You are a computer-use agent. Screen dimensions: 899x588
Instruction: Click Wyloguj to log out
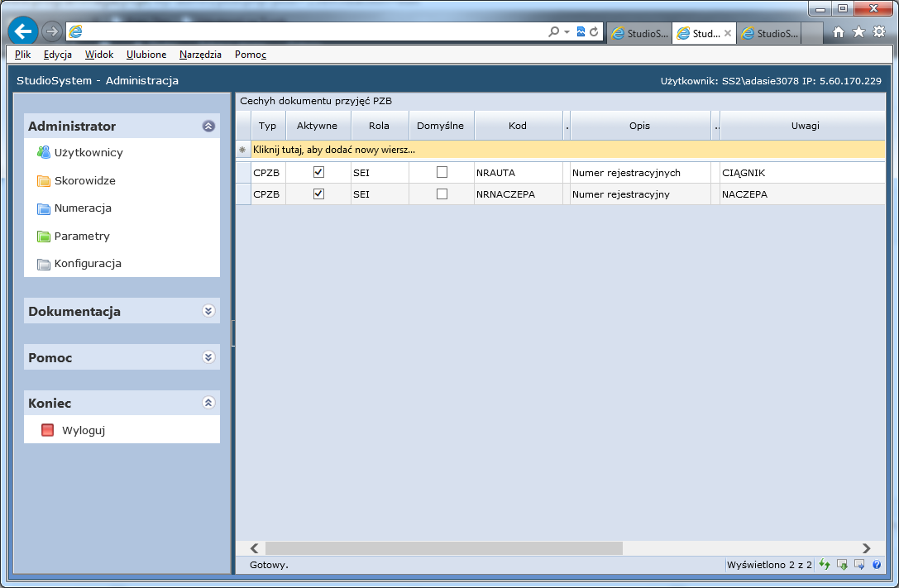click(84, 430)
